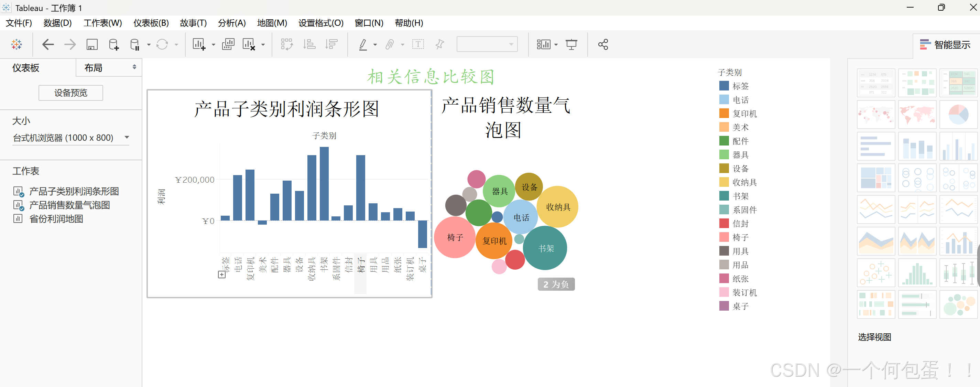
Task: Click the Tableau start page logo
Action: point(17,44)
